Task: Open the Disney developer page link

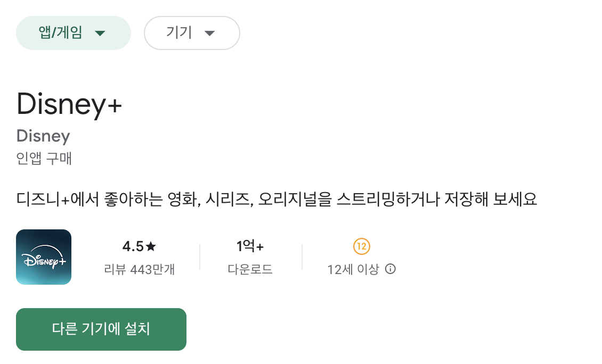Action: click(x=43, y=136)
